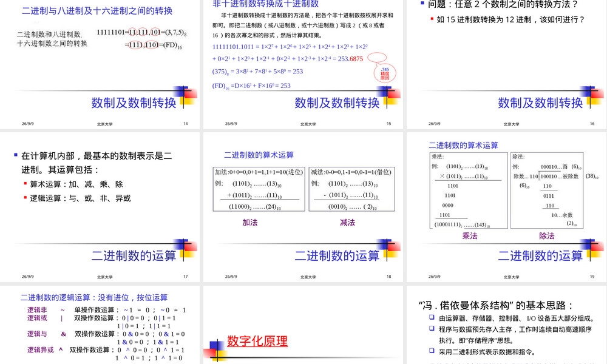
Task: Select the slide thumbnail titled 数字化原理
Action: (303, 325)
